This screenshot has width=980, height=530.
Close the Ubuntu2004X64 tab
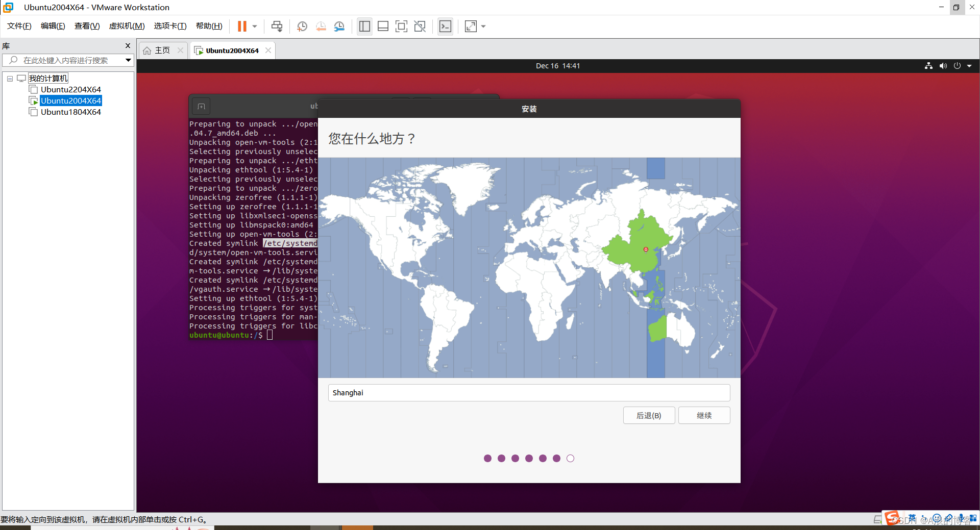point(268,50)
